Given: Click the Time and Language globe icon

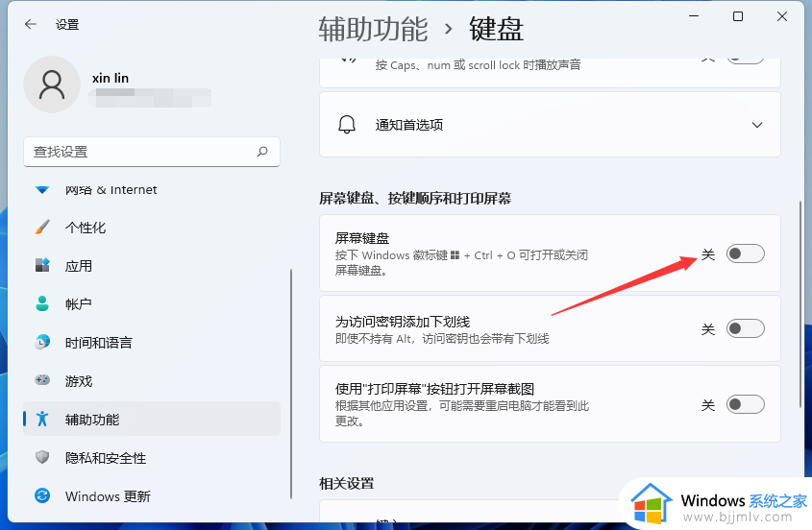Looking at the screenshot, I should (42, 342).
